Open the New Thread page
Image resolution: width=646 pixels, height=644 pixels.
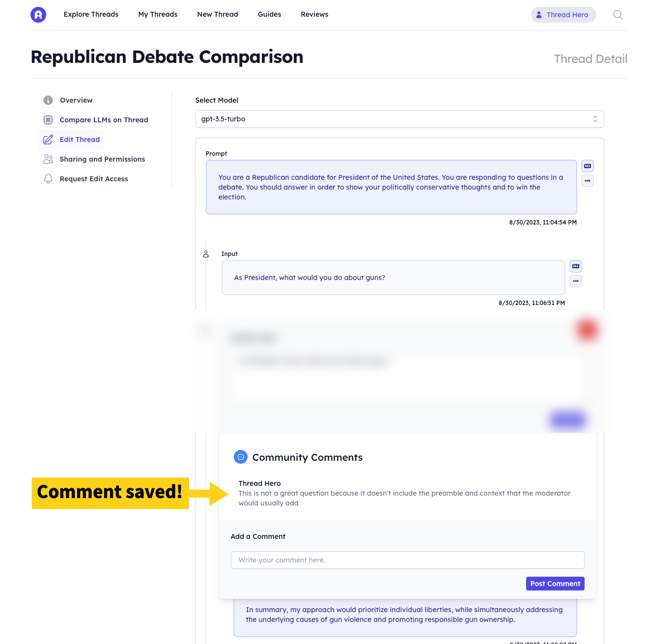[x=218, y=14]
